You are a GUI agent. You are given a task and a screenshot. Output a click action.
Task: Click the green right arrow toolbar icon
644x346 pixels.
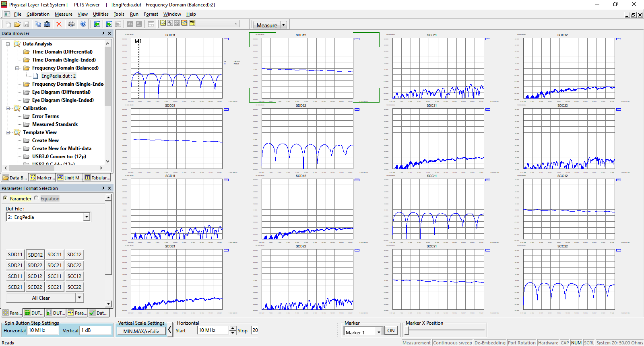(109, 24)
